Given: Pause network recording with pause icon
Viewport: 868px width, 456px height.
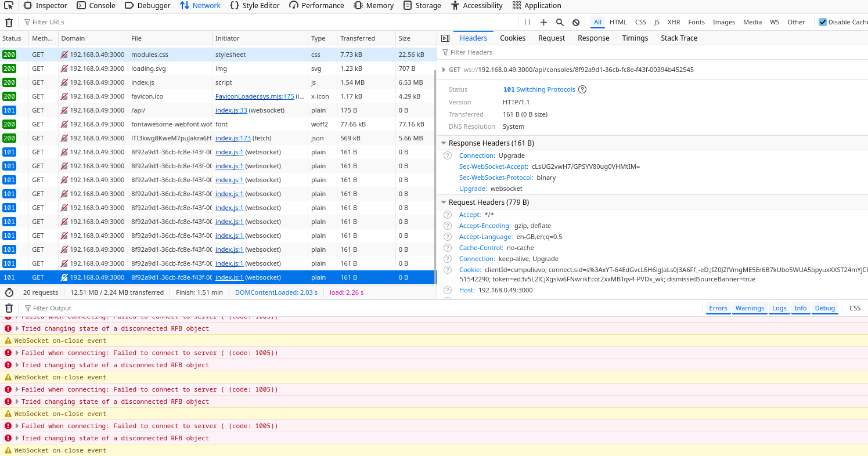Looking at the screenshot, I should pyautogui.click(x=527, y=22).
